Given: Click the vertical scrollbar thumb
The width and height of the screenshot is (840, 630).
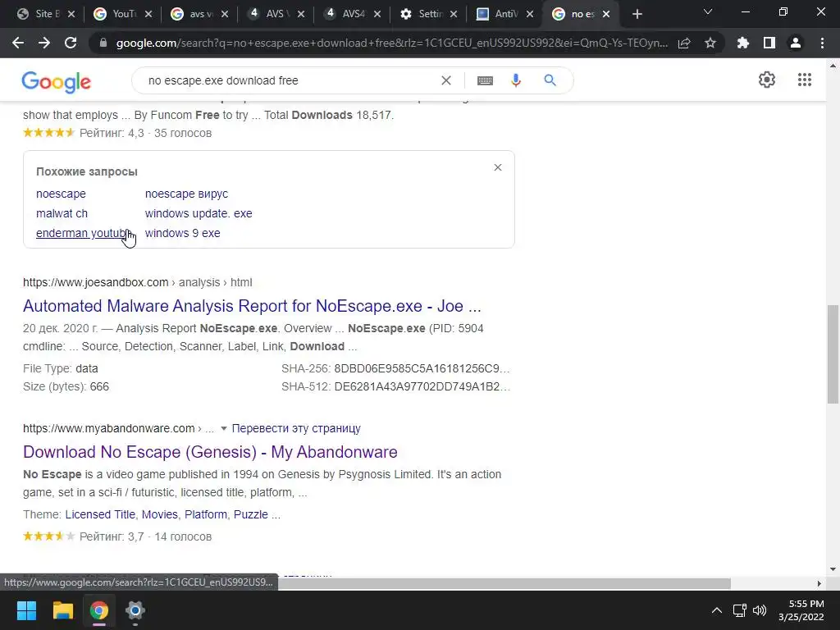Looking at the screenshot, I should click(x=833, y=354).
